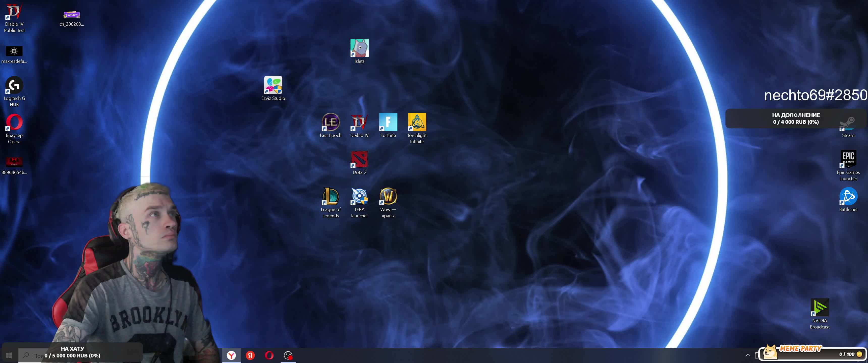This screenshot has height=363, width=868.
Task: Click the Opera browser desktop icon
Action: pyautogui.click(x=14, y=123)
